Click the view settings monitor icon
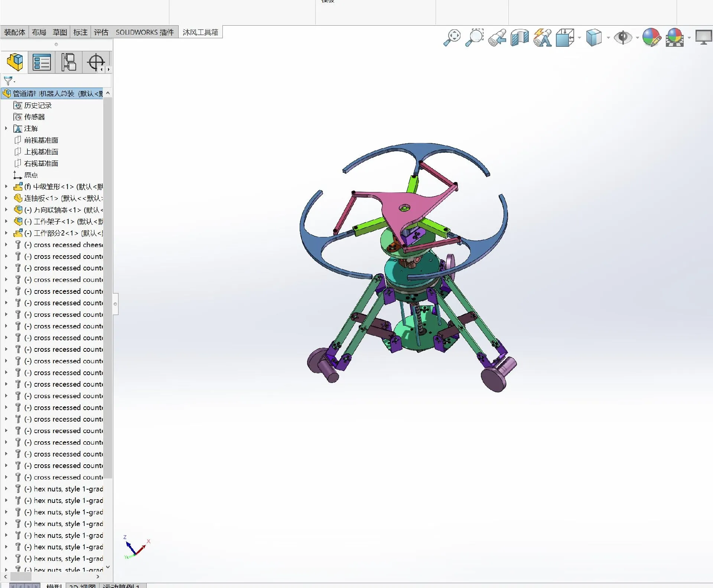 click(x=703, y=38)
